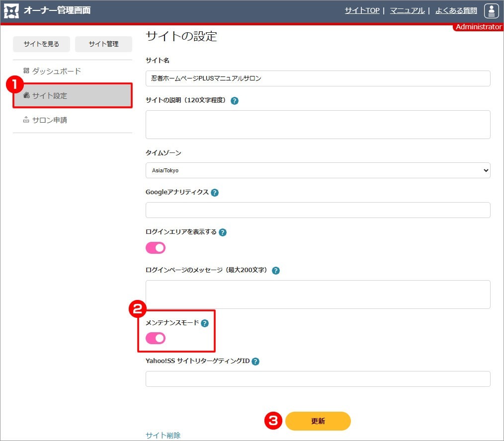Viewport: 504px width, 441px height.
Task: Click help icon next to Googleアナリティクス
Action: (x=215, y=193)
